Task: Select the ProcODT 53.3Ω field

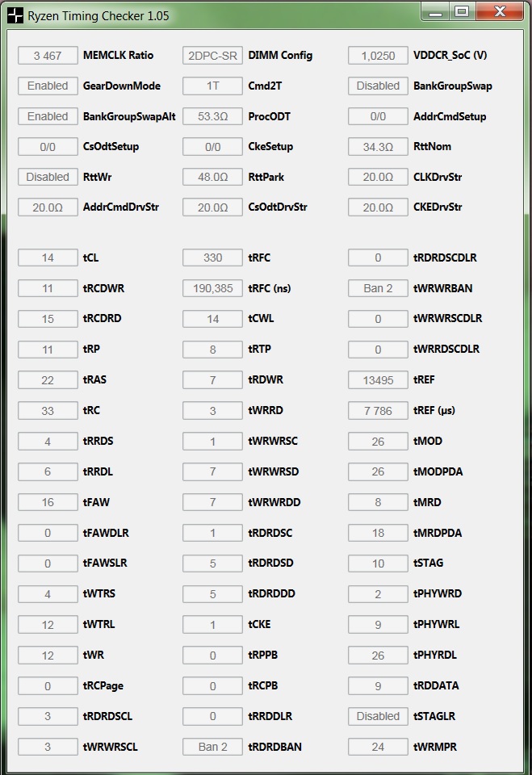Action: point(212,116)
